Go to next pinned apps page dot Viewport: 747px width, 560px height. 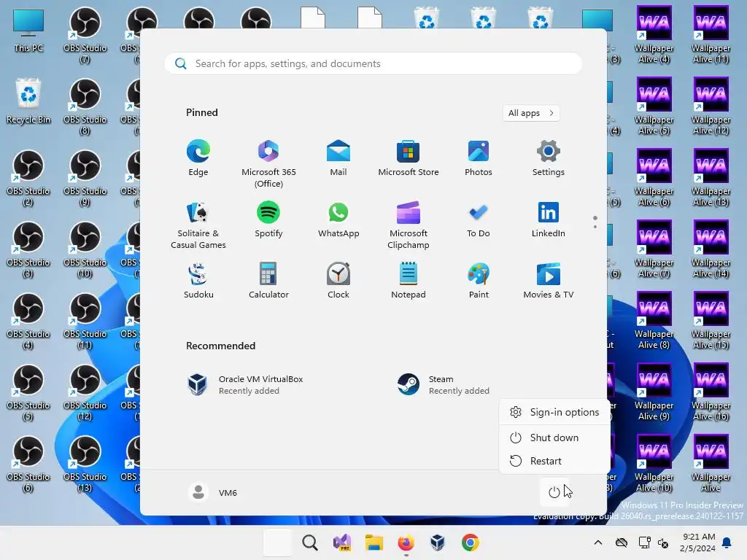(x=595, y=227)
